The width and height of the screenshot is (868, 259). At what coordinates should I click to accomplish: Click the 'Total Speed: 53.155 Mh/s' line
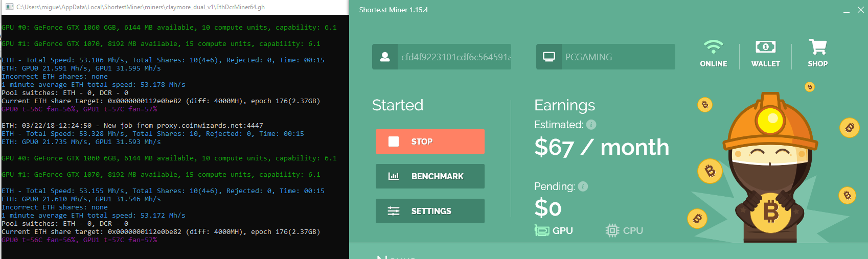[163, 191]
